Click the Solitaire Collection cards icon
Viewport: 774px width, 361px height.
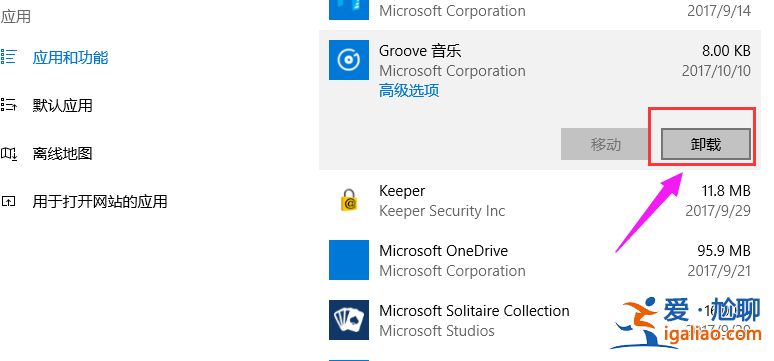pos(349,320)
